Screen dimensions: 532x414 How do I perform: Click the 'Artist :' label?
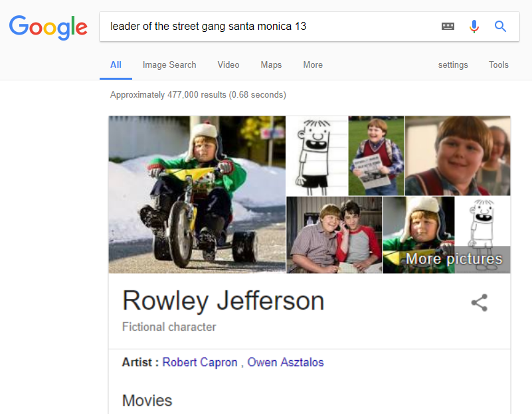coord(140,362)
